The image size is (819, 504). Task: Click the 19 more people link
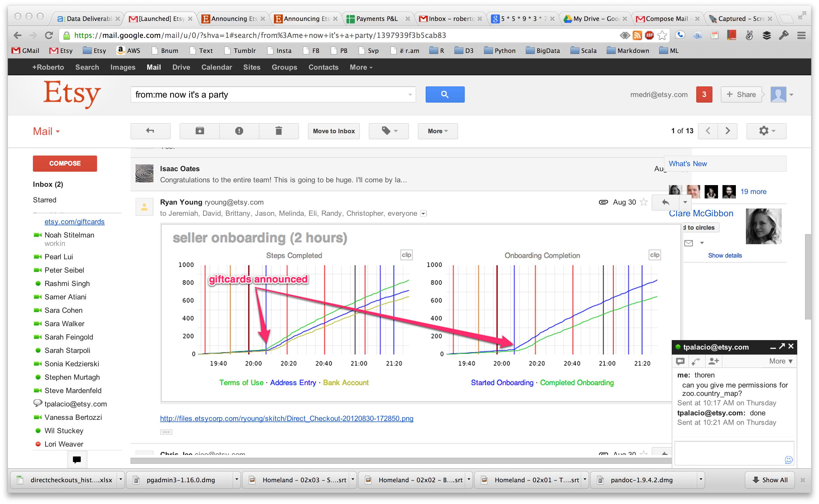coord(753,192)
